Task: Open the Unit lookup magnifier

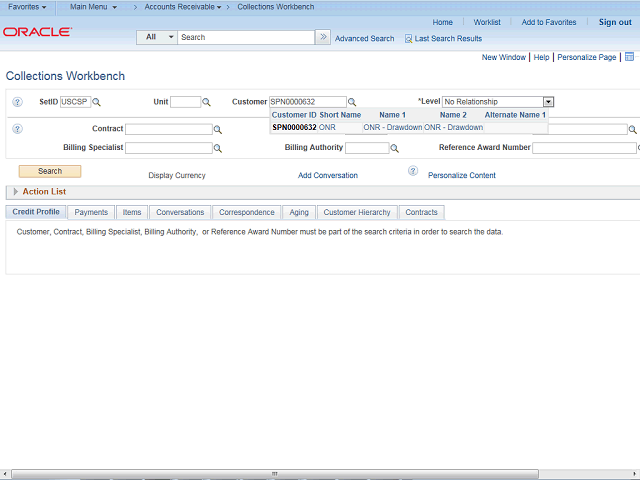Action: point(207,102)
